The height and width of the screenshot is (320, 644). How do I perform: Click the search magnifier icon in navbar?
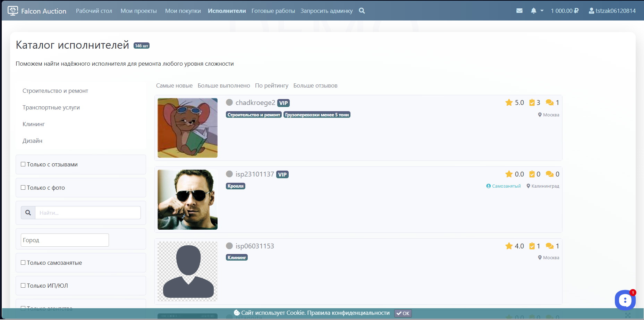tap(362, 11)
